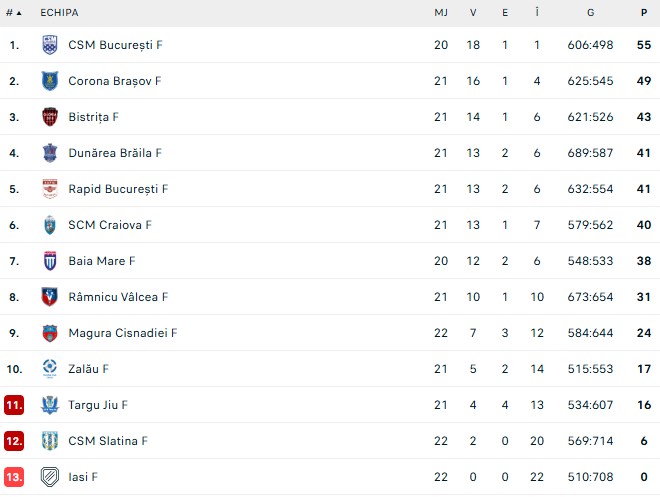Open Targu Jiu F team page
Screen dimensions: 660x497
(98, 405)
